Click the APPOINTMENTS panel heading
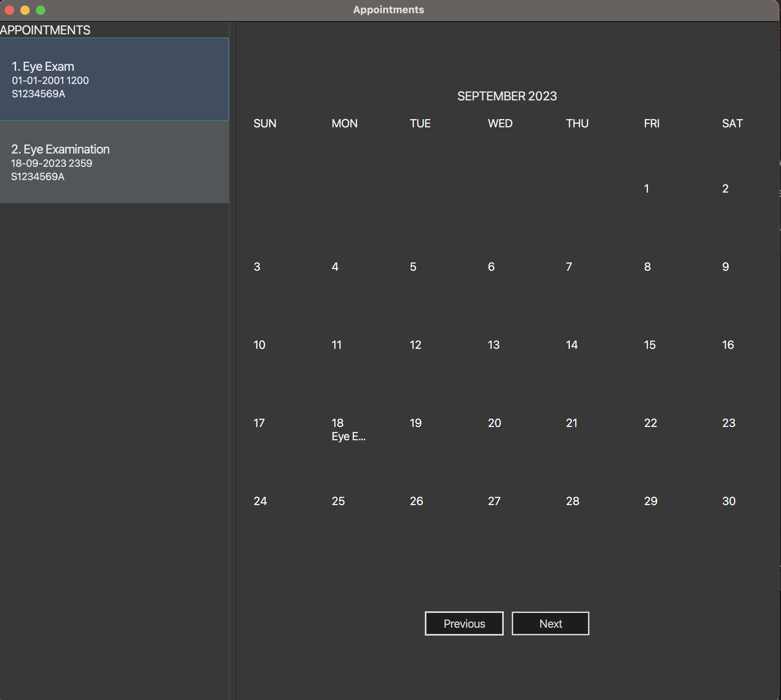This screenshot has width=781, height=700. coord(45,30)
